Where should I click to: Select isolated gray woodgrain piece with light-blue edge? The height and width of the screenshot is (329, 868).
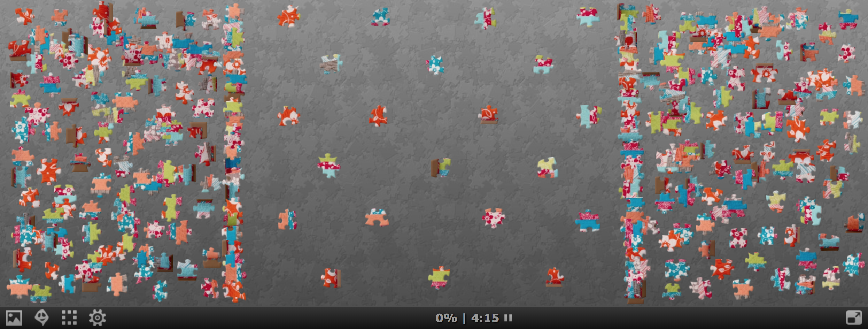coord(331,64)
